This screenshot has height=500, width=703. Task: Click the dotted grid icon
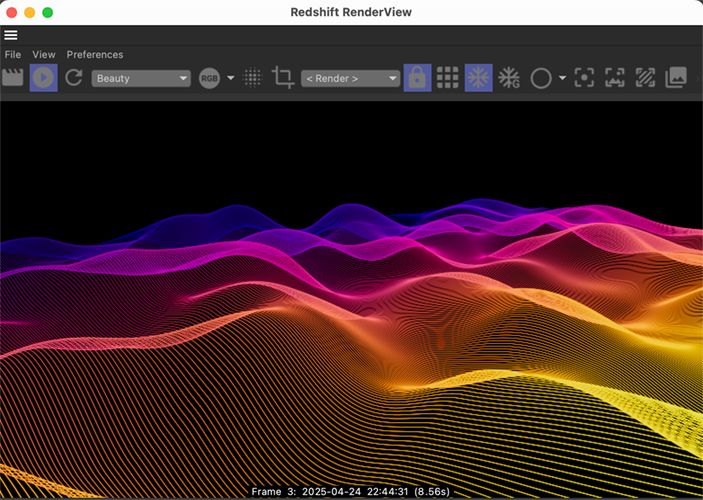(252, 78)
